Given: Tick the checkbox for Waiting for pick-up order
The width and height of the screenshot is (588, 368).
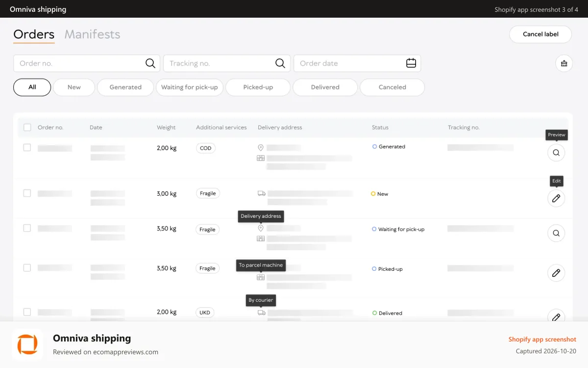Looking at the screenshot, I should click(27, 228).
